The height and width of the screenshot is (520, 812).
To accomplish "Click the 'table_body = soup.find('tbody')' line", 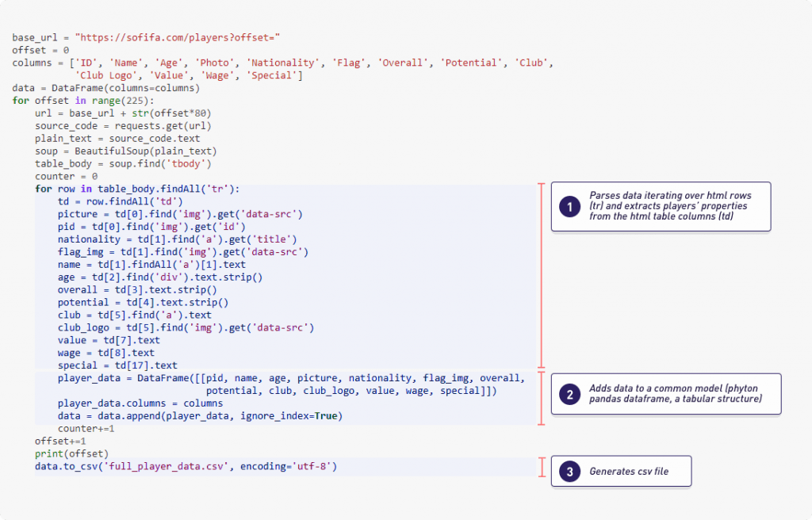I will point(123,164).
